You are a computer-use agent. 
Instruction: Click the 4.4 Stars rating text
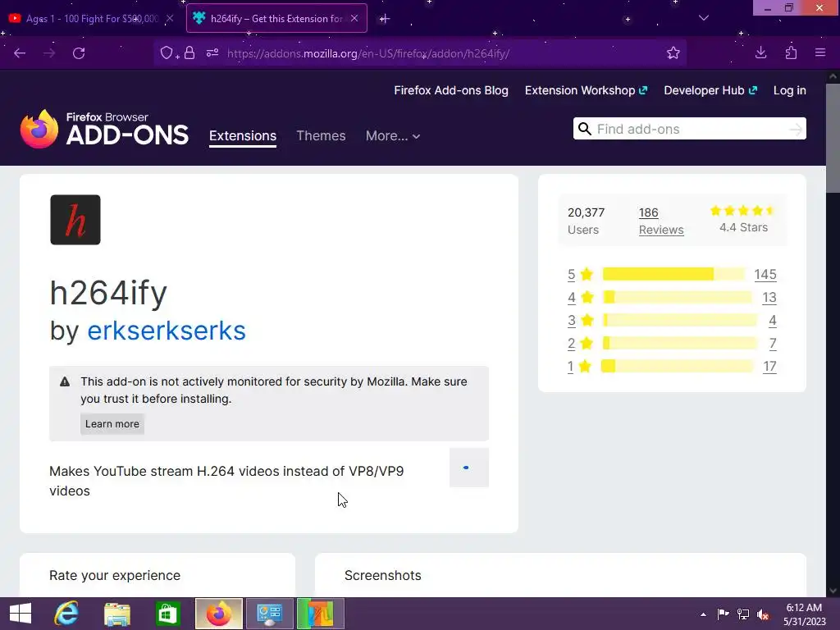pos(743,228)
